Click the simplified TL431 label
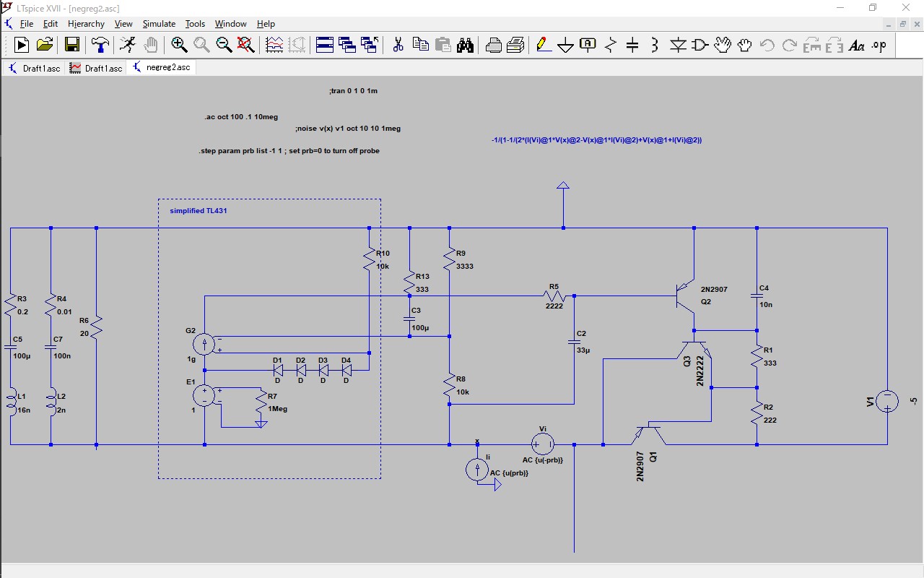This screenshot has width=924, height=578. (x=199, y=210)
